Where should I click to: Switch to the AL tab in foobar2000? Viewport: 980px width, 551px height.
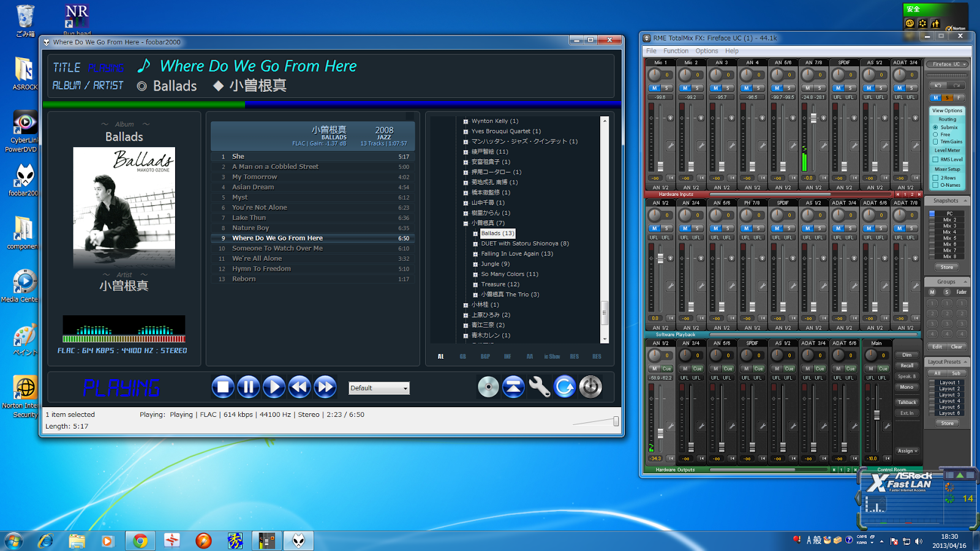(x=440, y=356)
